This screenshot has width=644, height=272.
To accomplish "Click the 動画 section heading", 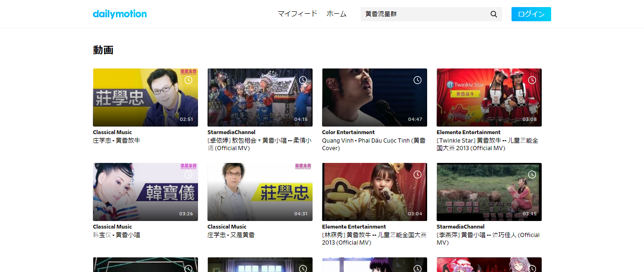I will (103, 50).
